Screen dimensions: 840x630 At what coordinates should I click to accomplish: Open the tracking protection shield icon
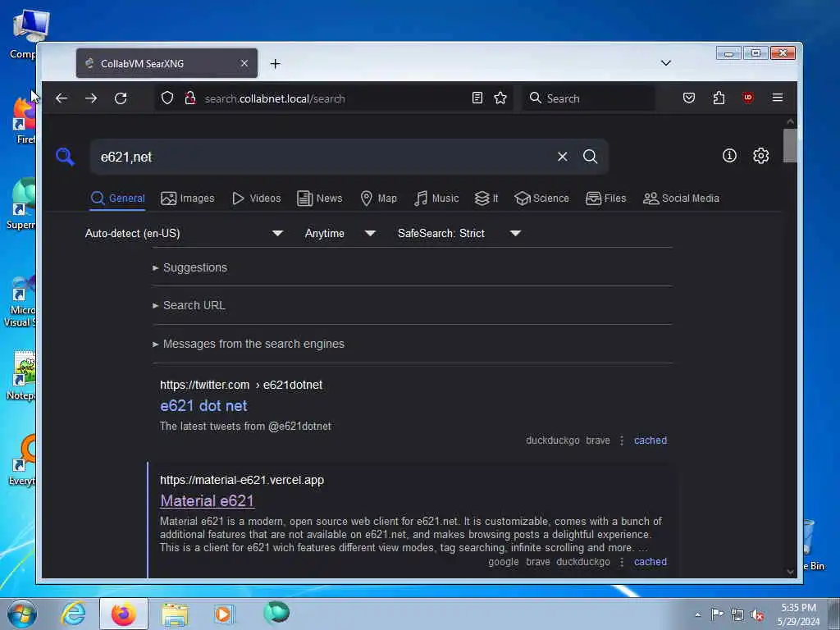(x=167, y=98)
